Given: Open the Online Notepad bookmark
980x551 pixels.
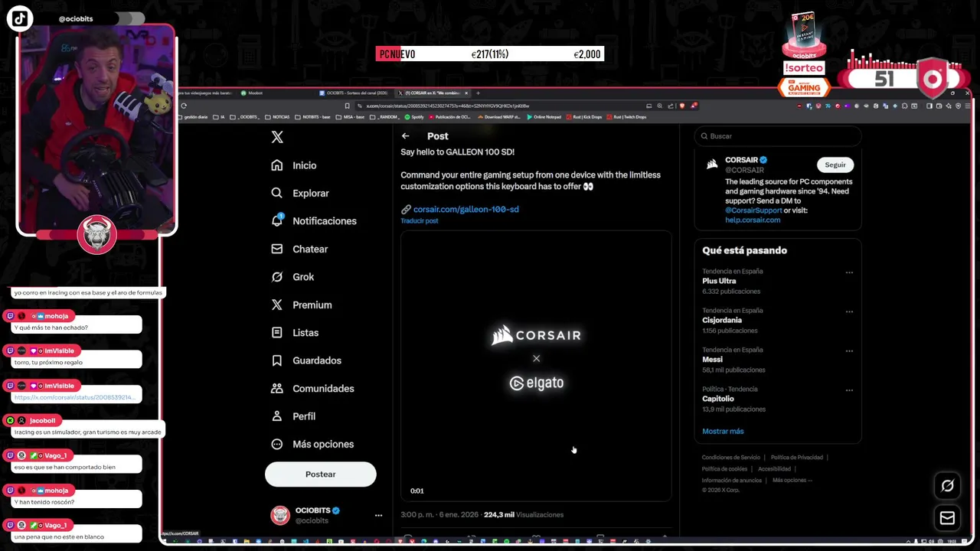Looking at the screenshot, I should tap(544, 117).
